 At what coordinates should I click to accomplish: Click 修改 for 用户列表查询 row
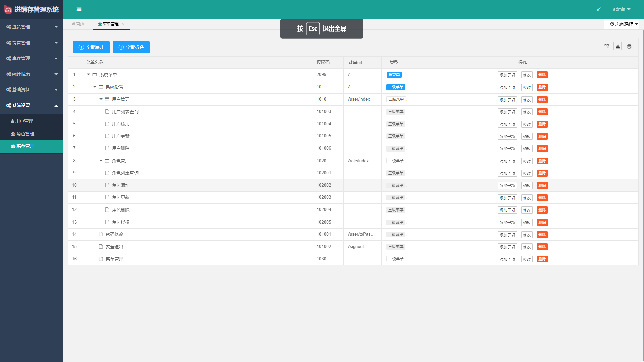527,112
